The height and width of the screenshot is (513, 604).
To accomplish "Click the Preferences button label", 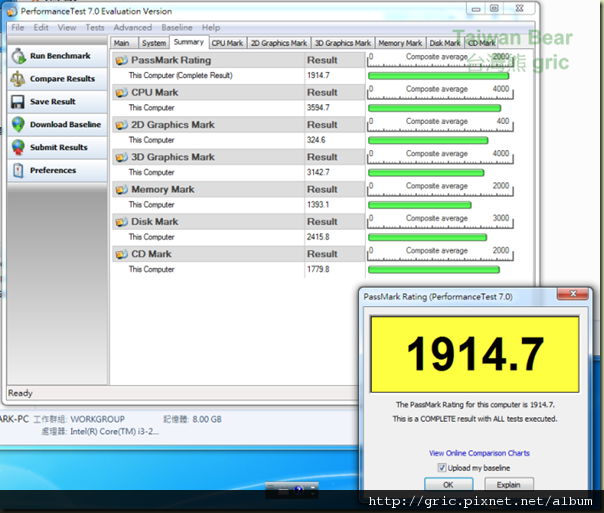I will 53,170.
